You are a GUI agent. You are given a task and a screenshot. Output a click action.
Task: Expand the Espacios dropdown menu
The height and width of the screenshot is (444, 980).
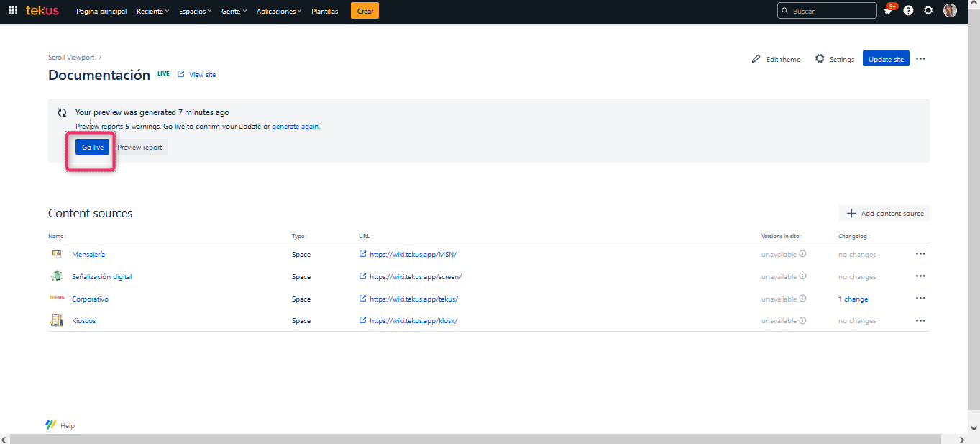[x=195, y=12]
